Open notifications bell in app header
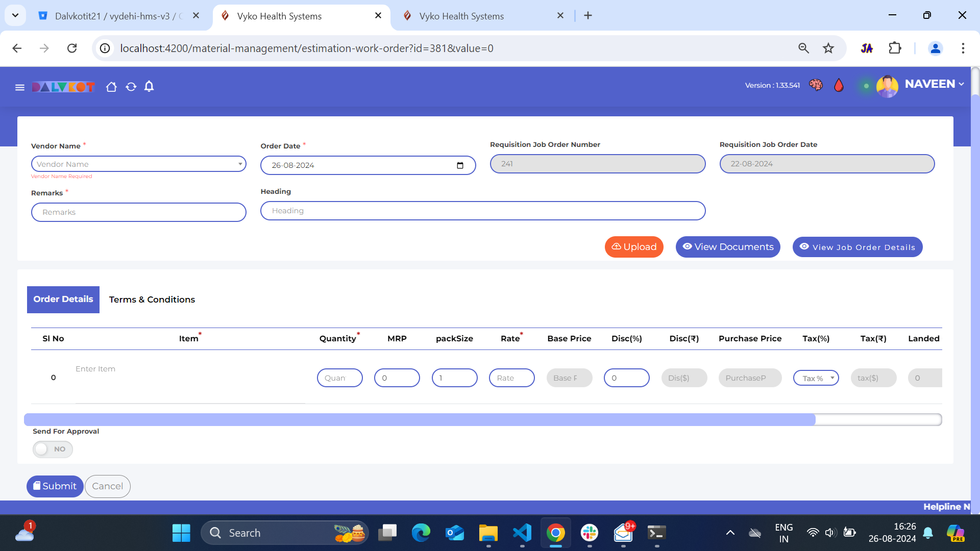 tap(149, 86)
